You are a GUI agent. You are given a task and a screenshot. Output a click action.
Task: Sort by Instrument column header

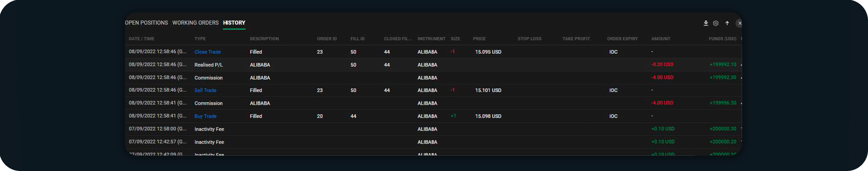coord(431,39)
